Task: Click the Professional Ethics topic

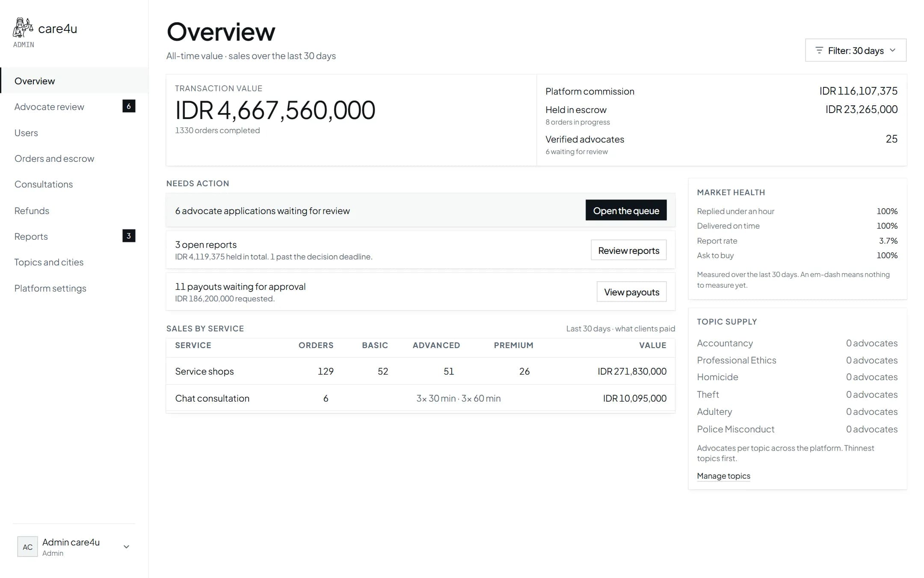Action: (736, 360)
